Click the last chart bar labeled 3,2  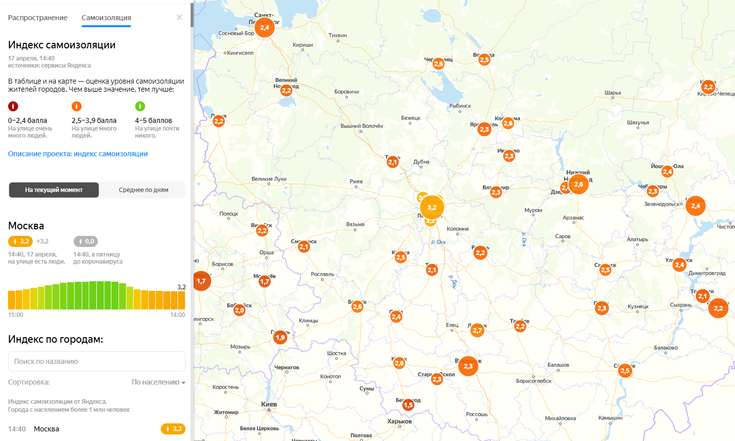181,300
